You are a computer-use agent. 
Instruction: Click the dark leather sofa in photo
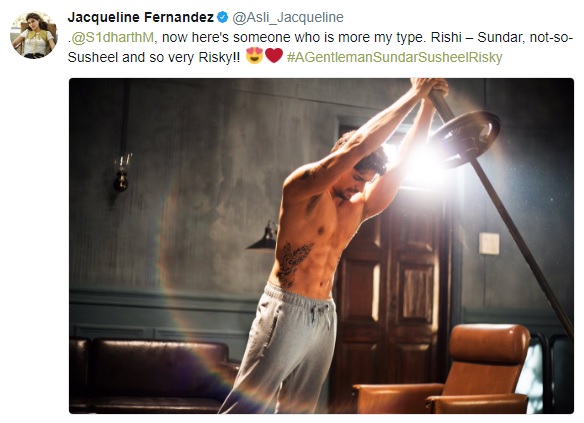pyautogui.click(x=154, y=375)
